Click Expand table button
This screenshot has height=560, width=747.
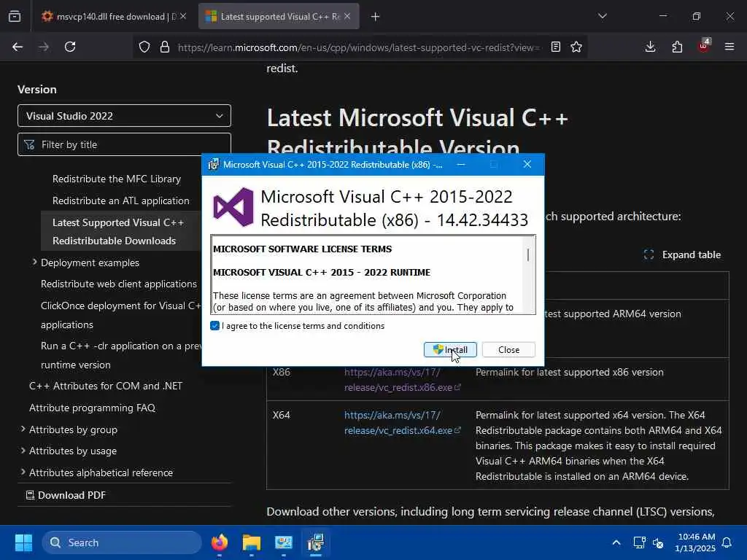(682, 254)
